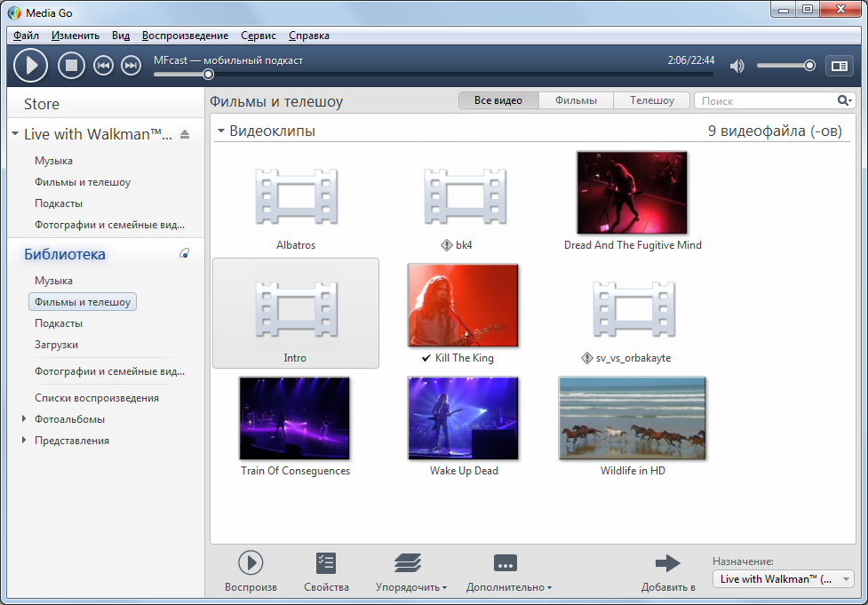The height and width of the screenshot is (605, 868).
Task: Open Фильмы и телешоу under Live with Walkman
Action: pos(83,182)
